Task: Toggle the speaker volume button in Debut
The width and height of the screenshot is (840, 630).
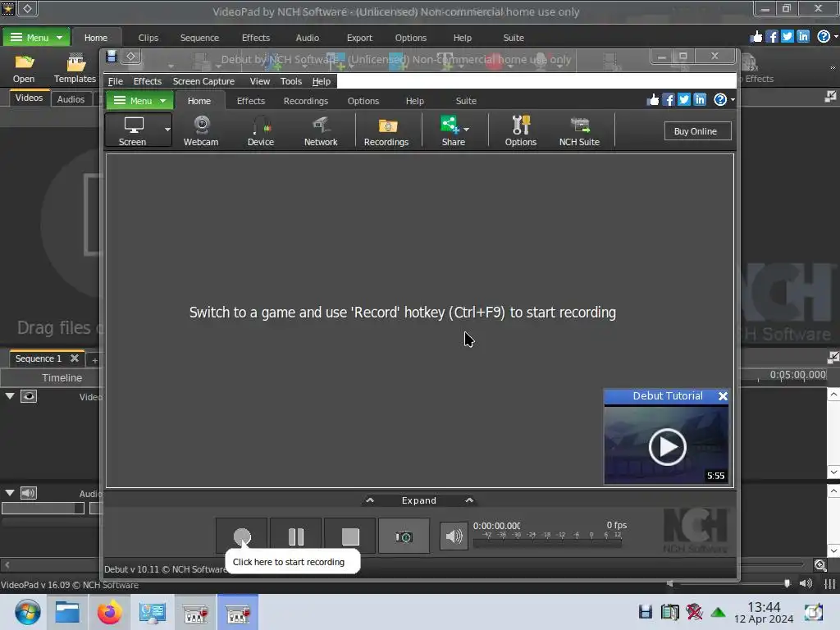Action: [x=454, y=536]
